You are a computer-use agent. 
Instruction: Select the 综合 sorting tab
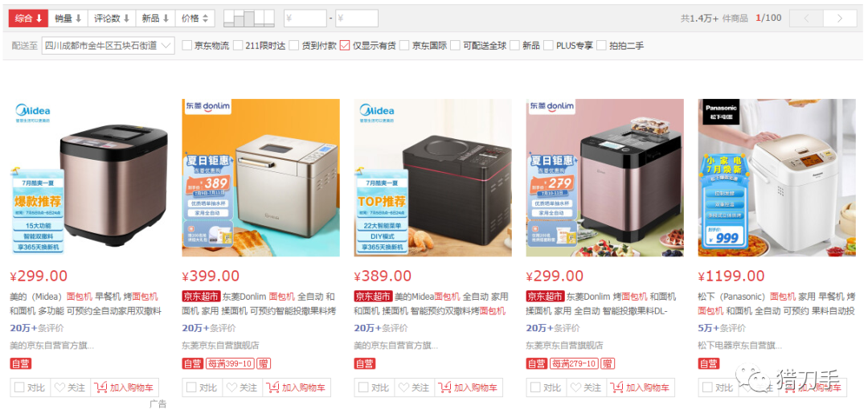click(x=28, y=18)
